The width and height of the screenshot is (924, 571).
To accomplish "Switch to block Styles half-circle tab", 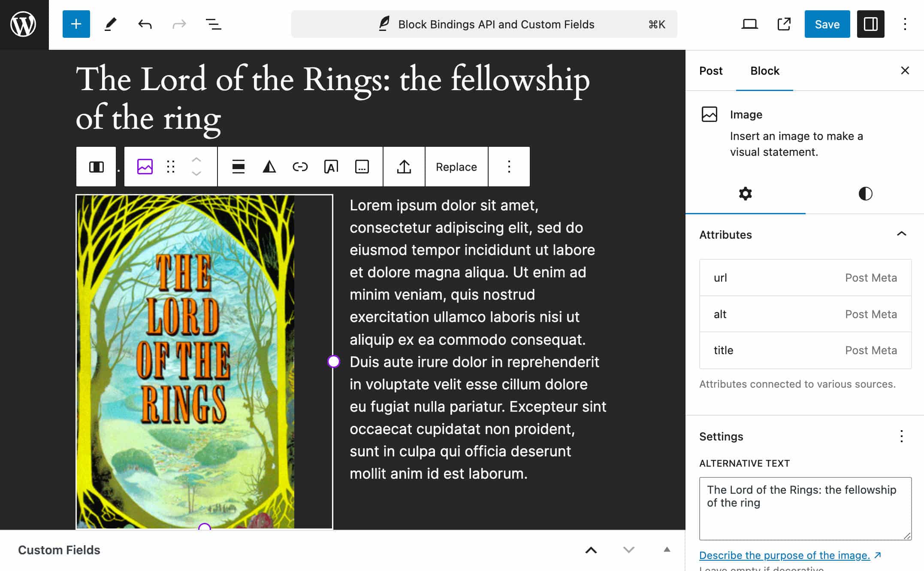I will tap(865, 194).
